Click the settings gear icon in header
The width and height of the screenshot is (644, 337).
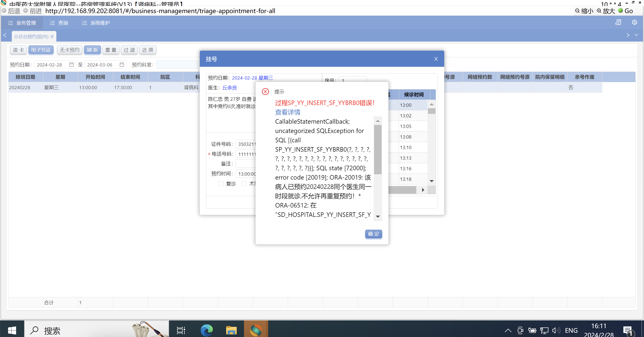coord(634,22)
